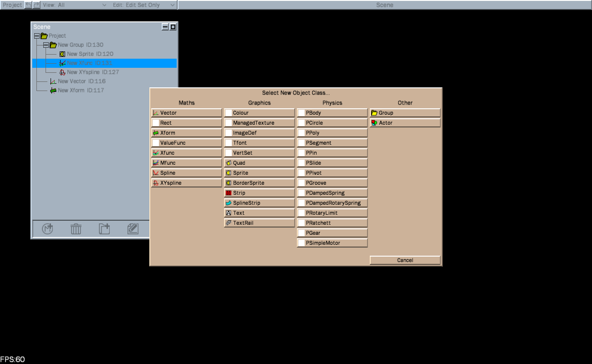Viewport: 592px width, 364px height.
Task: Click the trash delete icon
Action: point(76,229)
